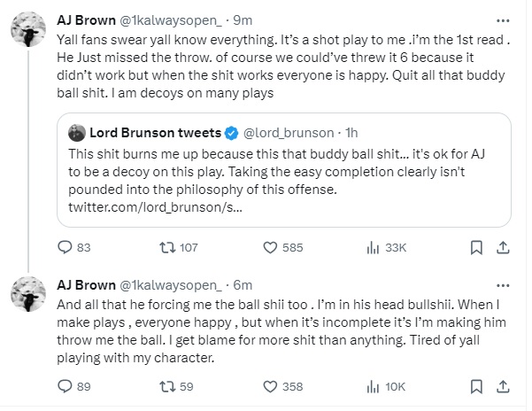This screenshot has width=532, height=411.
Task: Open the AJ Brown profile name link
Action: coord(86,22)
